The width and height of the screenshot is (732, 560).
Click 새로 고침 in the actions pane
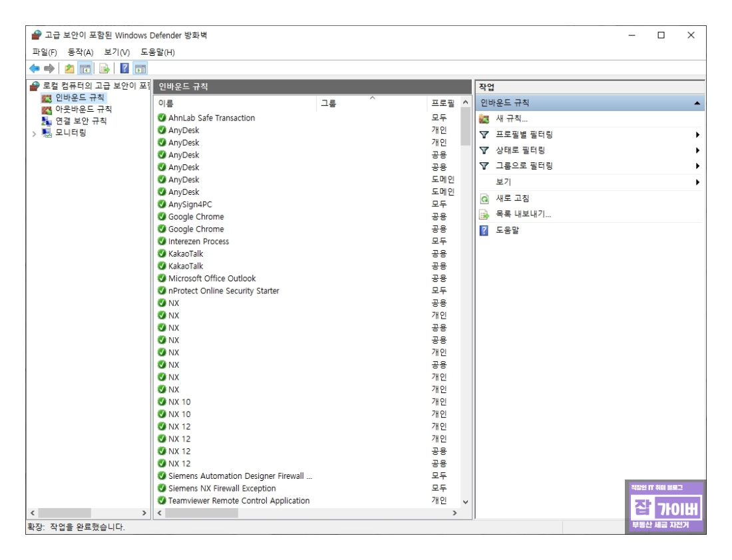[x=512, y=198]
